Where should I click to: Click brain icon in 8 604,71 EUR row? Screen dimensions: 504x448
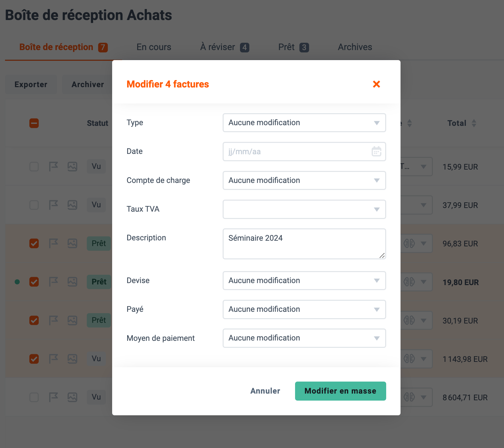[x=409, y=397]
